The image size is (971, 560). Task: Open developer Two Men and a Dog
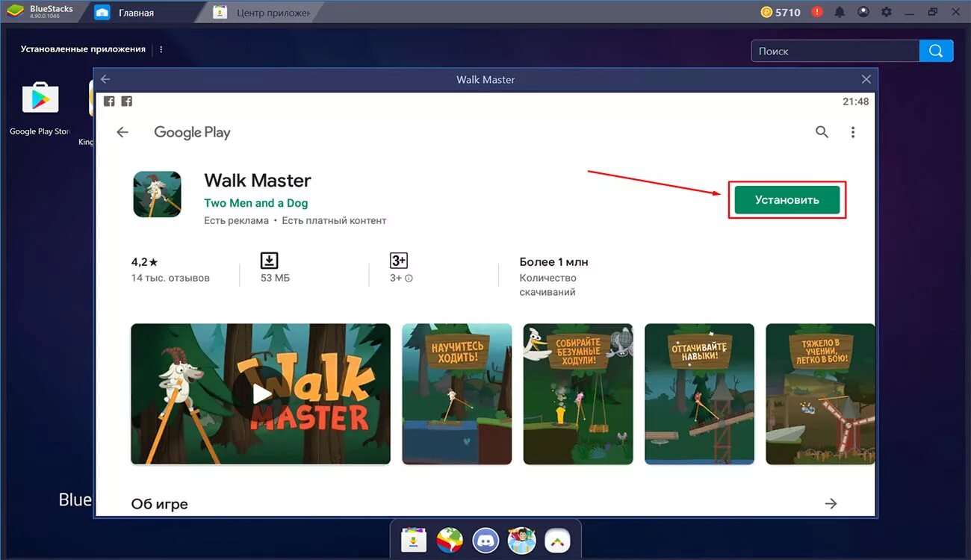[255, 203]
